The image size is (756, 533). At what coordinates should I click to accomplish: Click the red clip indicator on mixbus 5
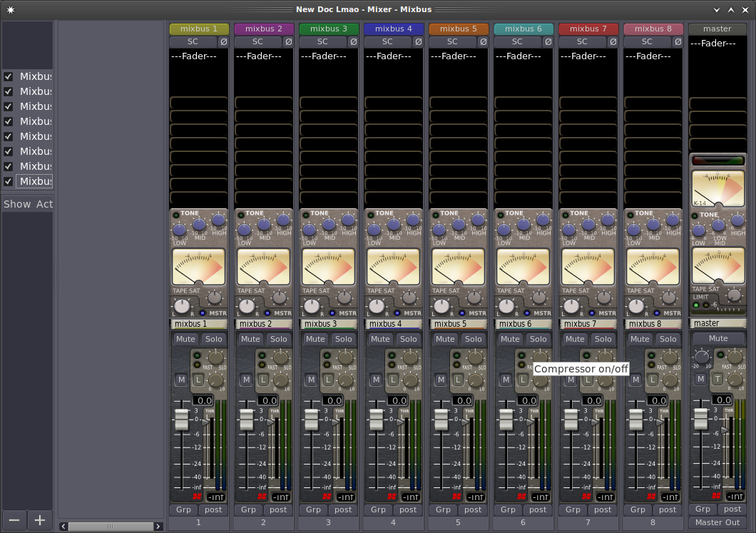(456, 496)
